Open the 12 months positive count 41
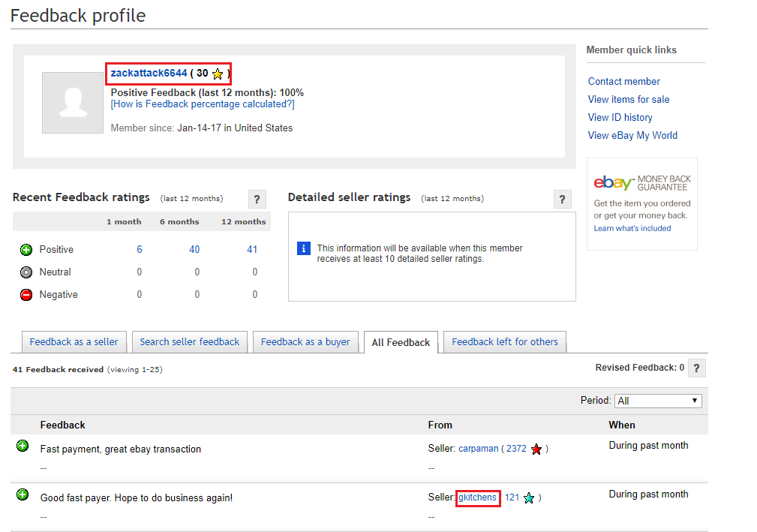The image size is (757, 532). click(x=252, y=250)
